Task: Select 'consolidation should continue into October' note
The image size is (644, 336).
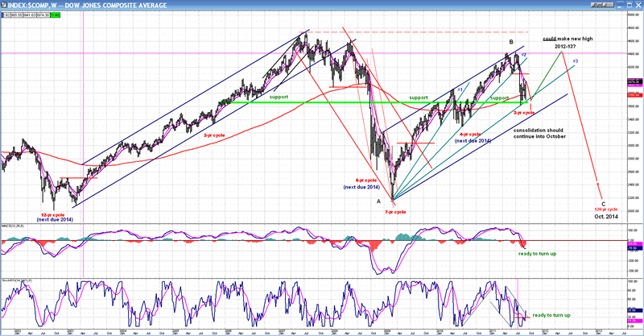Action: pos(535,133)
